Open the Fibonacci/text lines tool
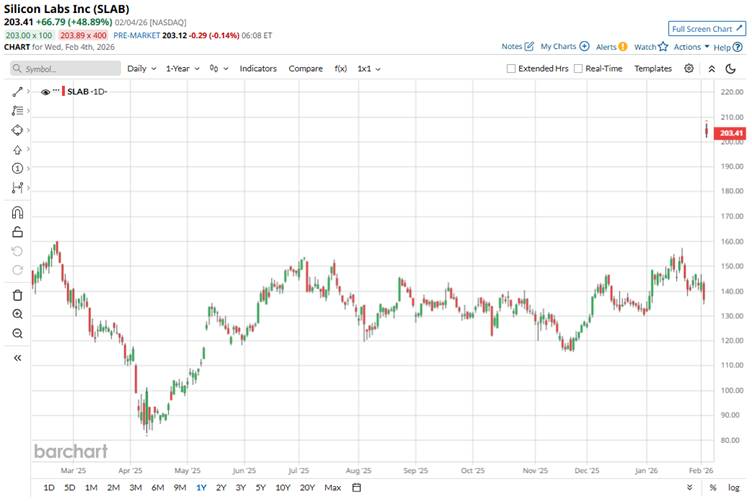The image size is (752, 502). [17, 111]
